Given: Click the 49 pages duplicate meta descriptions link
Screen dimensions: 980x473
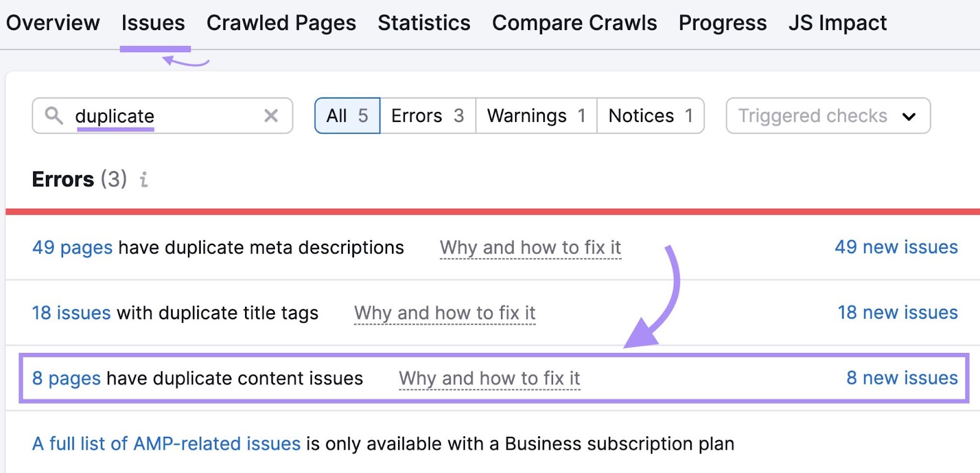Looking at the screenshot, I should [72, 248].
